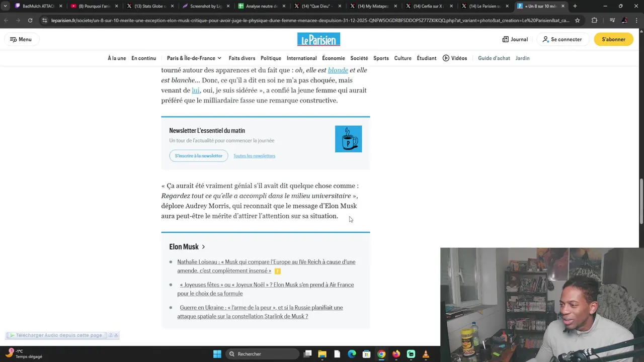Image resolution: width=644 pixels, height=362 pixels.
Task: Switch to My Mixtapez X tab
Action: 373,6
